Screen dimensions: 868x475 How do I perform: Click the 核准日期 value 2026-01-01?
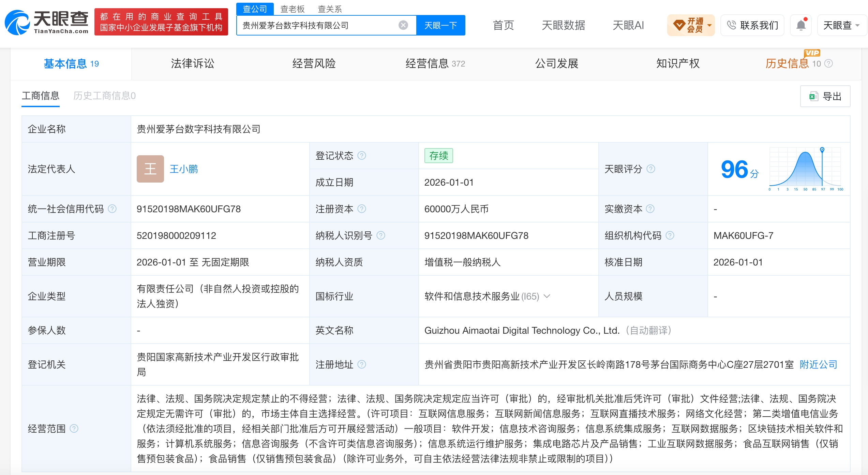(x=738, y=262)
